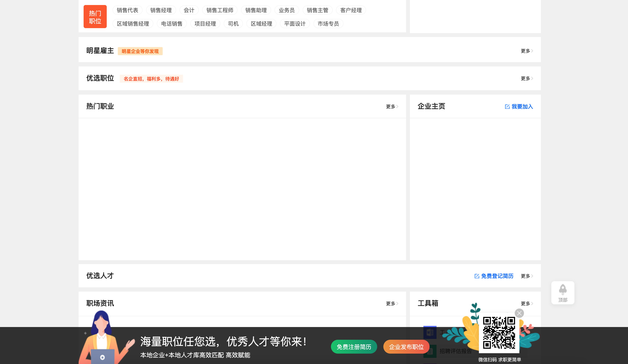Click the 名企直招，福利多，待遇好 label

[151, 79]
